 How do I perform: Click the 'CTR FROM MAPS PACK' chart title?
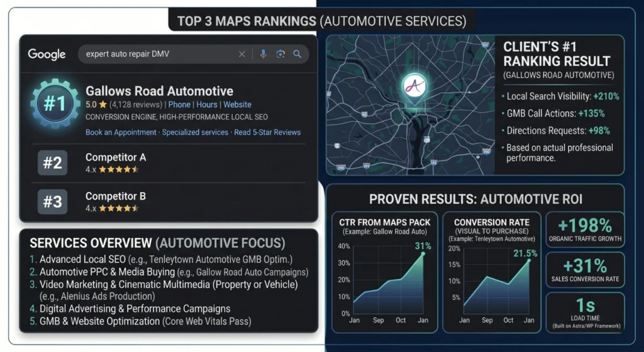click(x=384, y=222)
